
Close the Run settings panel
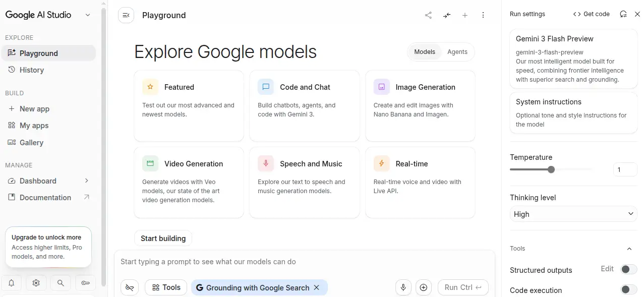click(x=637, y=14)
